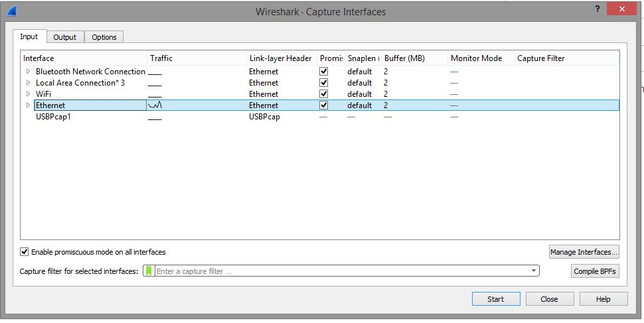The width and height of the screenshot is (644, 323).
Task: Uncheck promiscuous mode for Bluetooth Network Connection
Action: (x=323, y=72)
